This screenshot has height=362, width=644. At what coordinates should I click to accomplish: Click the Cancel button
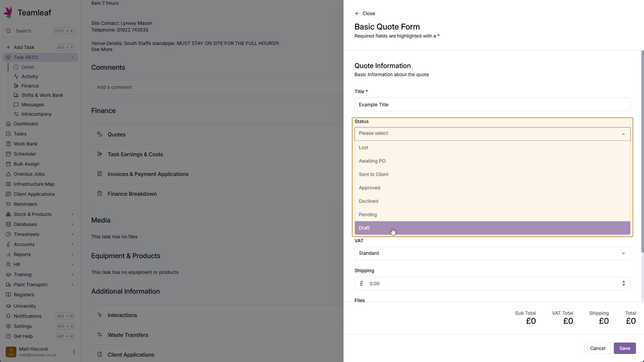point(597,348)
